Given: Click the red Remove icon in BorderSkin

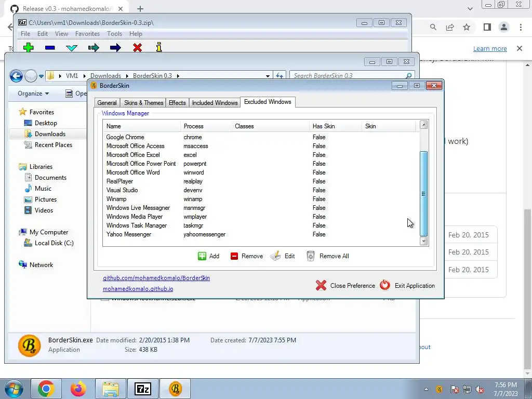Looking at the screenshot, I should pos(234,256).
